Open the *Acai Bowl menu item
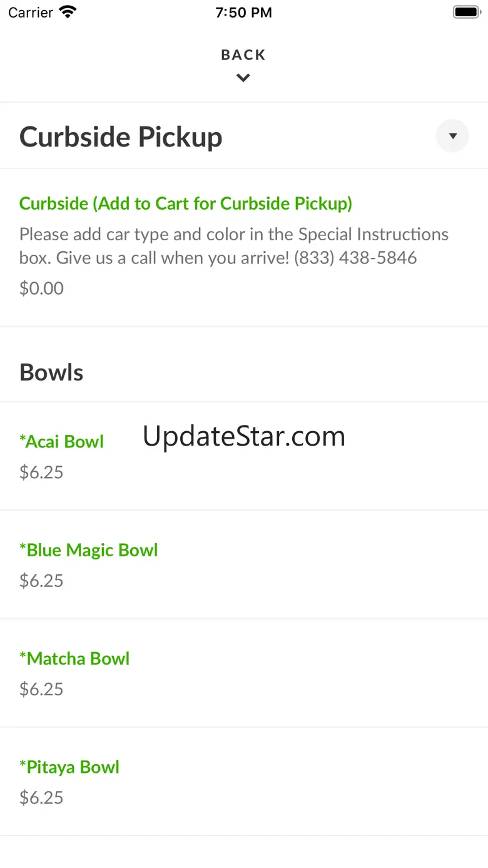488x868 pixels. (61, 442)
